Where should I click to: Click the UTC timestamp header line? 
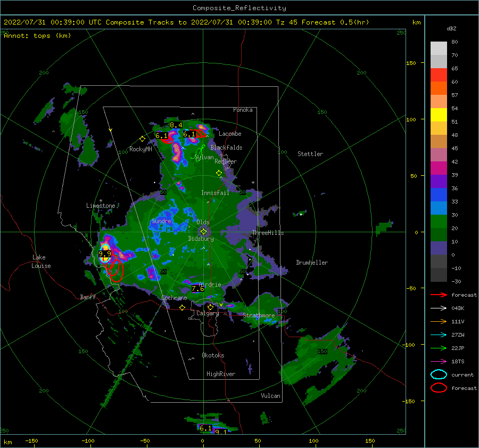pyautogui.click(x=186, y=22)
